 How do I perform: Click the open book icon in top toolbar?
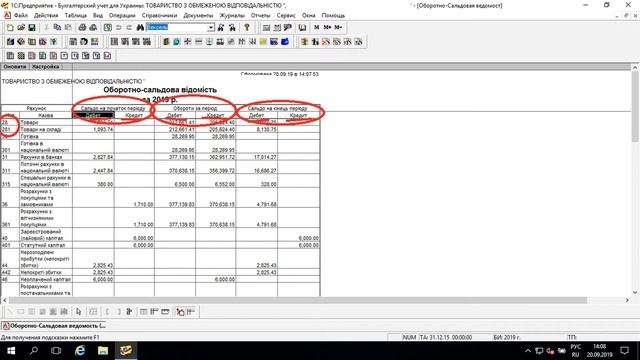tap(302, 28)
